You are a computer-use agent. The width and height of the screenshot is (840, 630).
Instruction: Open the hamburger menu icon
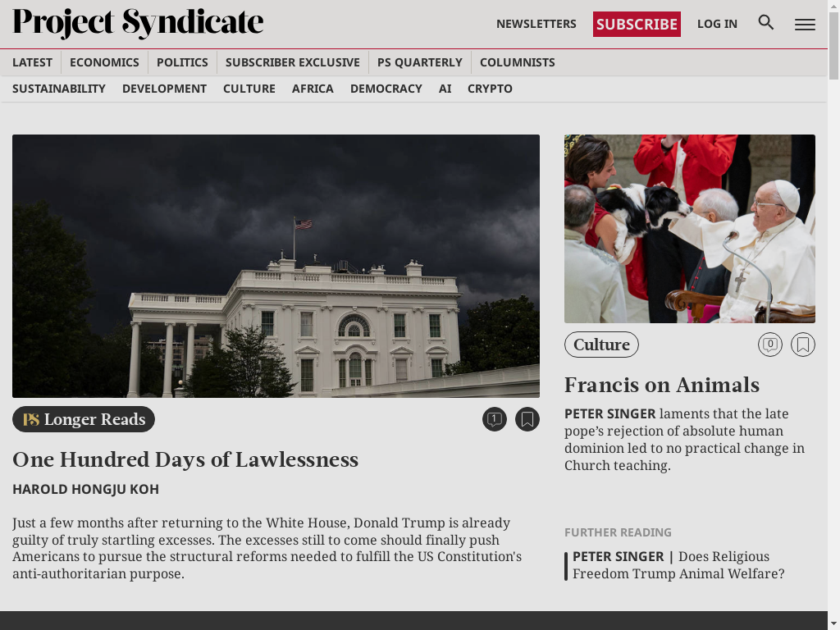805,24
